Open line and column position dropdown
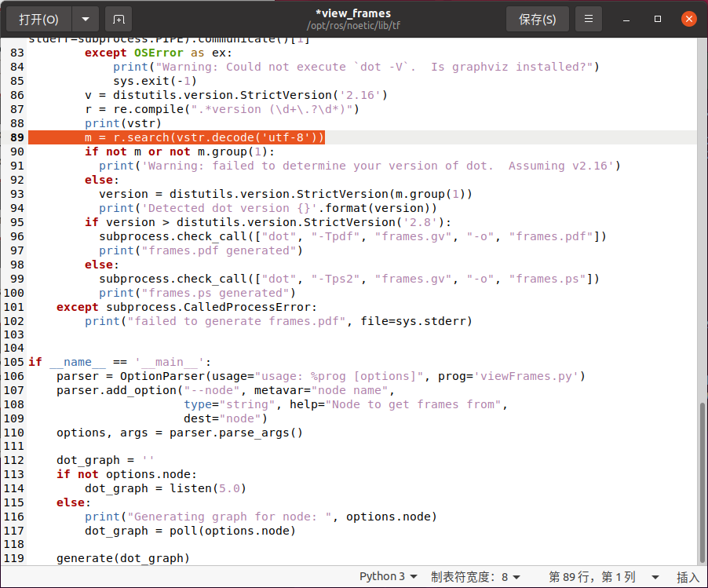Image resolution: width=708 pixels, height=588 pixels. [x=604, y=577]
